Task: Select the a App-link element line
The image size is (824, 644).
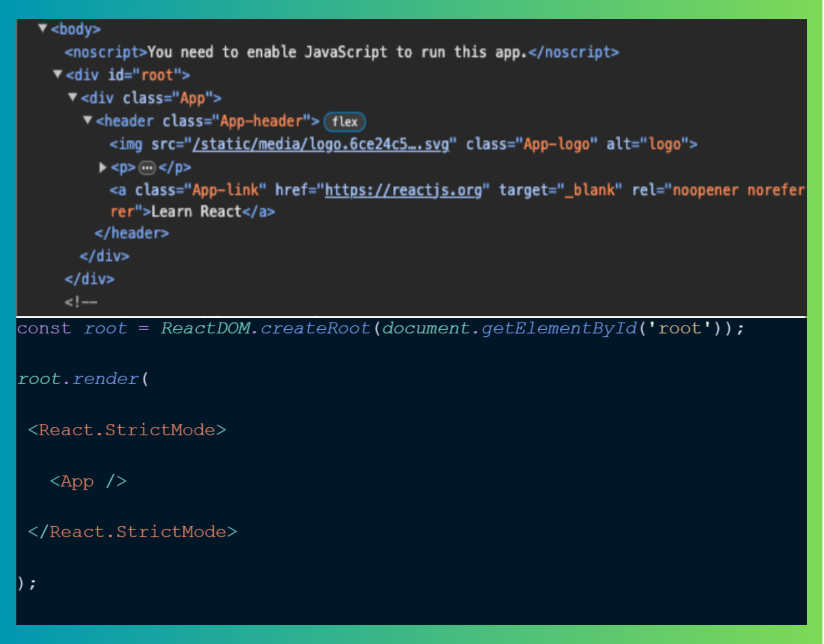Action: (x=457, y=200)
